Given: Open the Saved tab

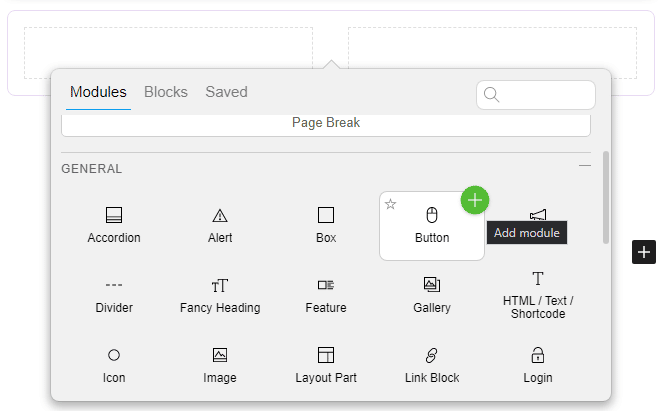Looking at the screenshot, I should point(226,92).
